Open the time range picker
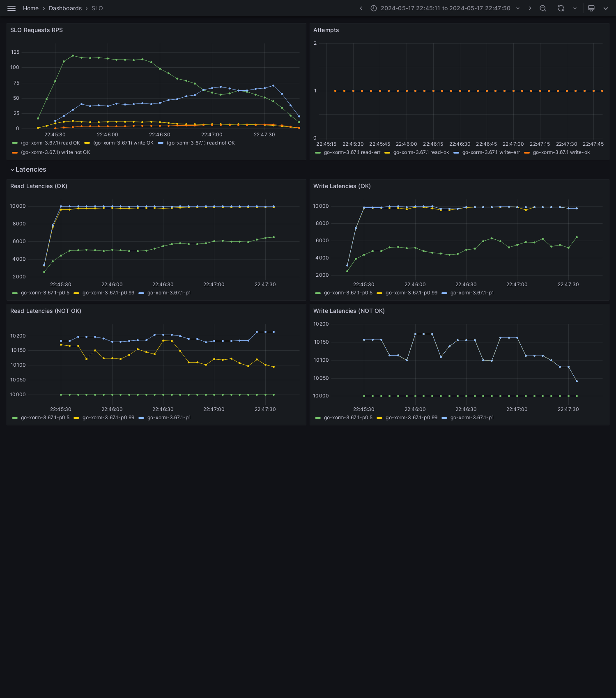The height and width of the screenshot is (698, 616). (445, 8)
